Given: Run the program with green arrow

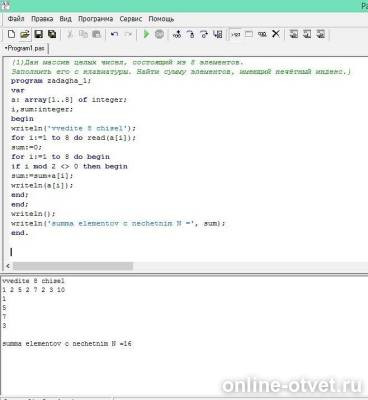Looking at the screenshot, I should coord(146,34).
